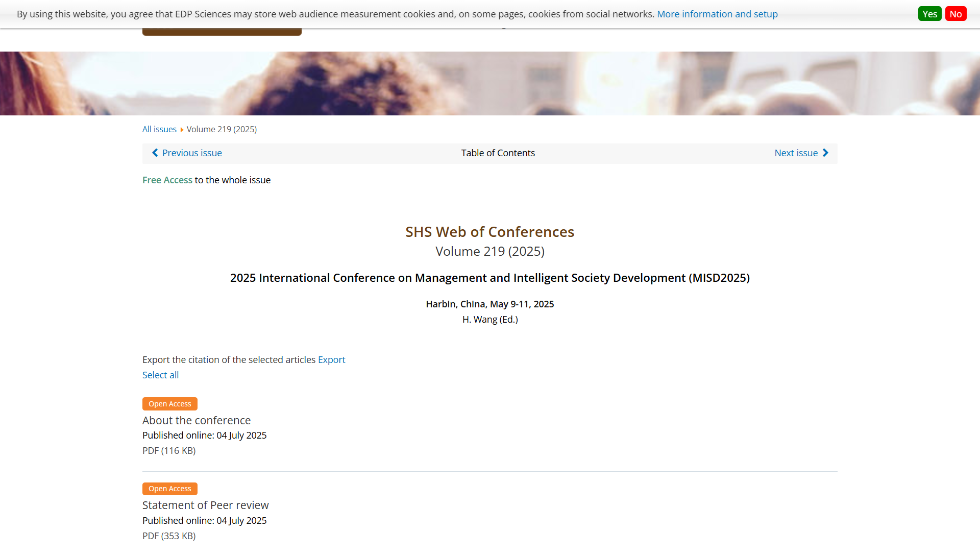Click the Export citation link
Screen dimensions: 980x556
(331, 359)
